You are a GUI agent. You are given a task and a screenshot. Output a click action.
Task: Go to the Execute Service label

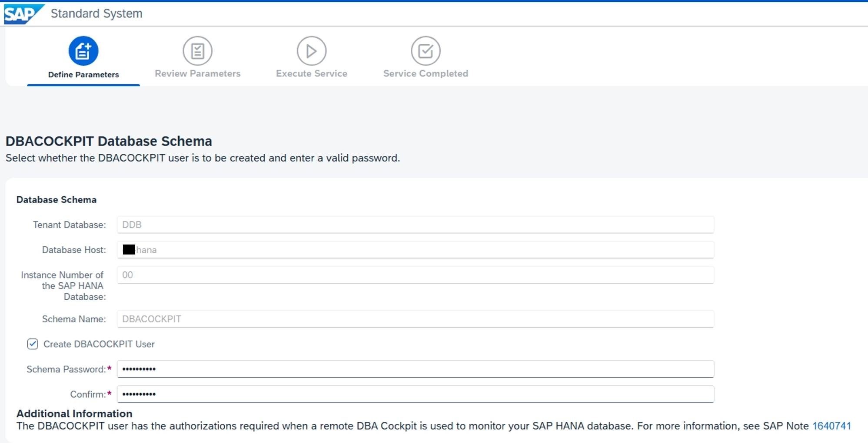[x=312, y=74]
